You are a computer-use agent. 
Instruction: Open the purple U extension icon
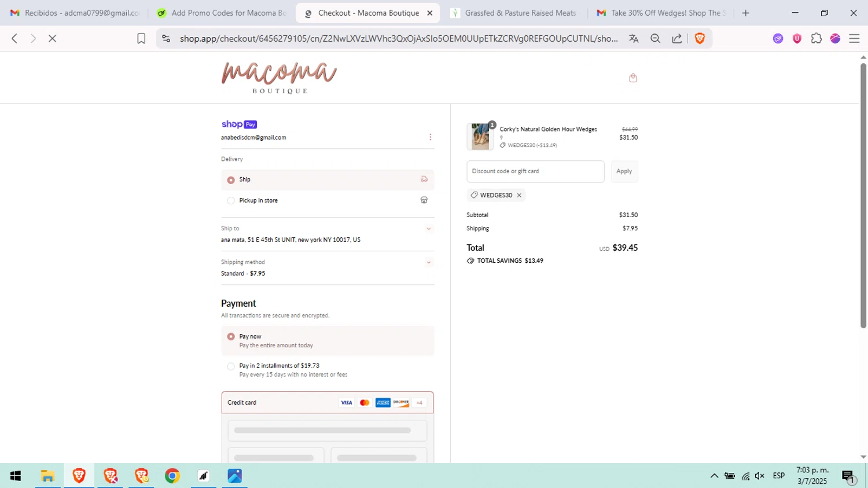pos(797,38)
